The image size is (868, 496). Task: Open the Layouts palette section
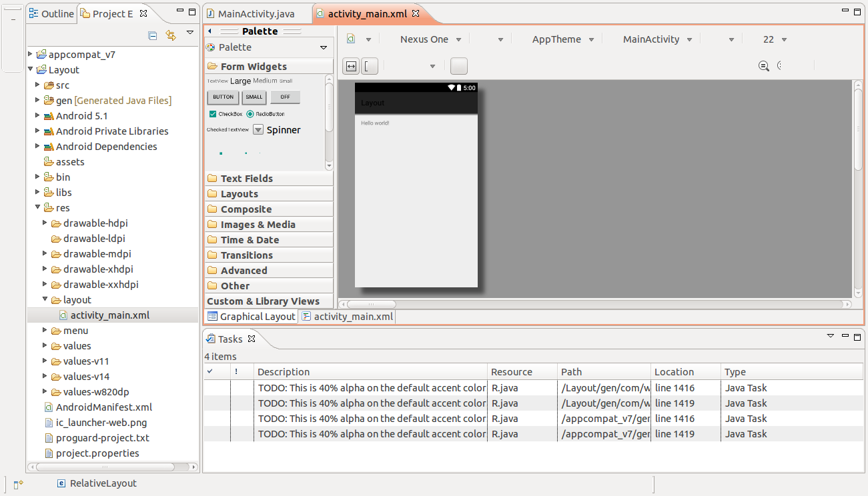(x=269, y=194)
